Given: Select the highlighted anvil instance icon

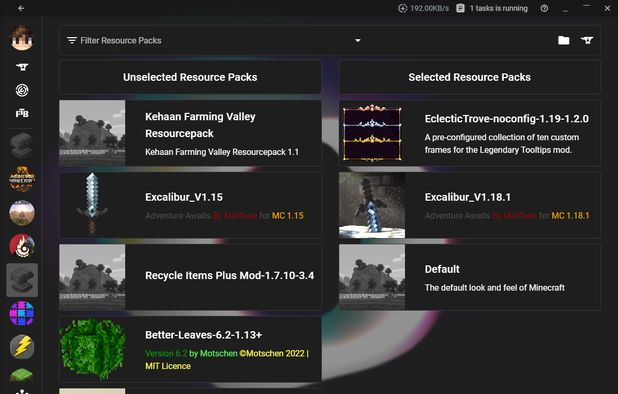Looking at the screenshot, I should pyautogui.click(x=22, y=280).
